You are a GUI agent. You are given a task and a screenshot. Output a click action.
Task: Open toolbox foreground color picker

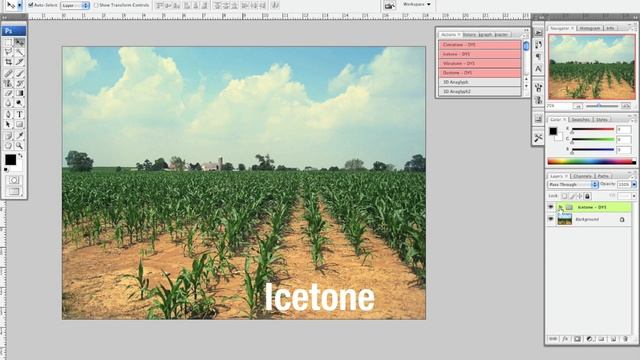pos(10,160)
